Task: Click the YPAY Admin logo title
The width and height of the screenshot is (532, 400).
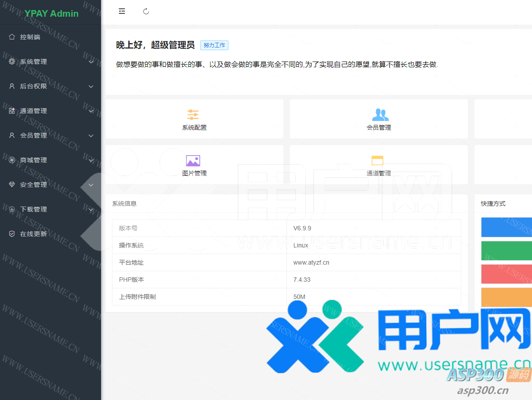Action: pyautogui.click(x=51, y=13)
